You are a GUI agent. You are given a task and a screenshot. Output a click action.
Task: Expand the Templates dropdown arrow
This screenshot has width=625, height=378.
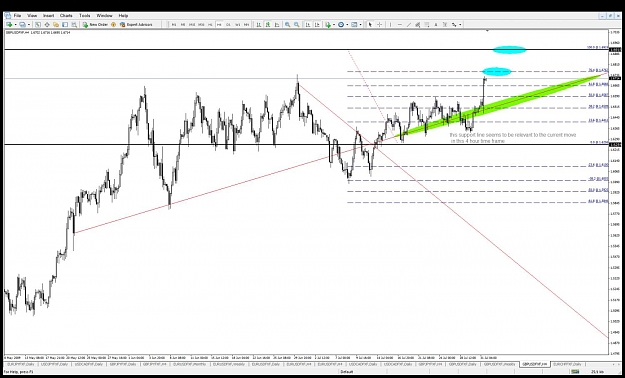click(x=360, y=25)
